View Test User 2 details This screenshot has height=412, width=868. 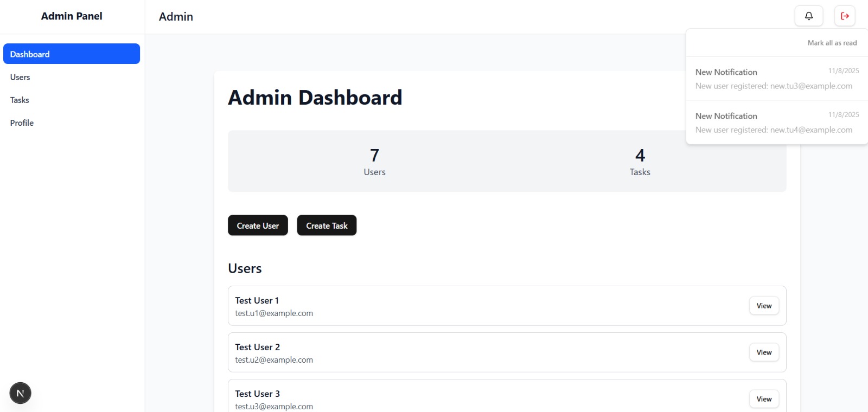coord(764,352)
